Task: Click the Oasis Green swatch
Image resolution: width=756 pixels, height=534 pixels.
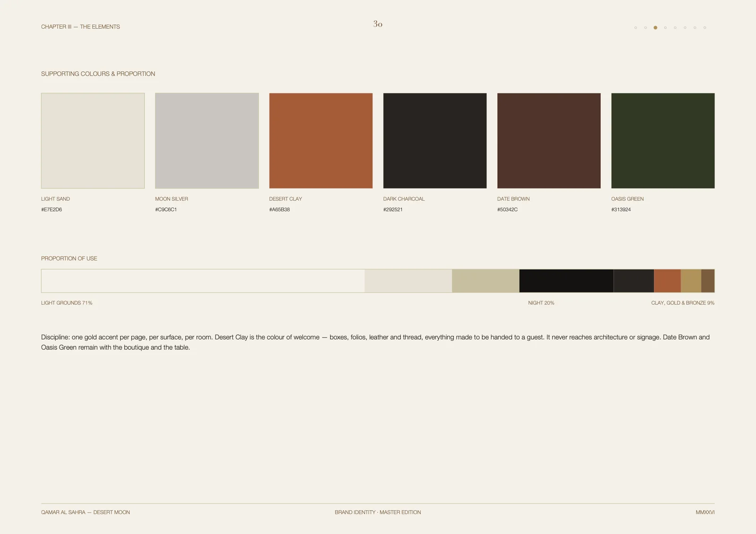Action: tap(663, 140)
